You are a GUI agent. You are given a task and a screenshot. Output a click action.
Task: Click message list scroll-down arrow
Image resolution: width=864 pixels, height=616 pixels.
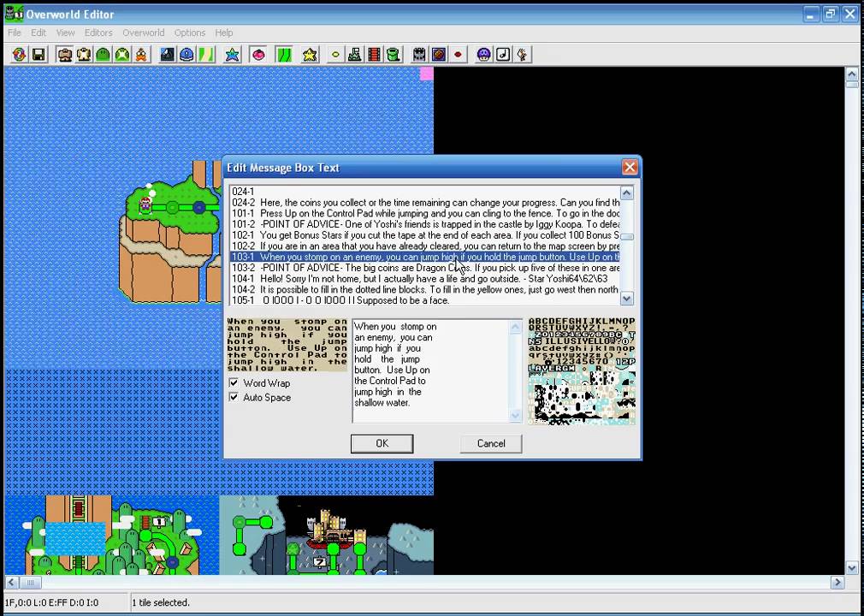pos(626,298)
